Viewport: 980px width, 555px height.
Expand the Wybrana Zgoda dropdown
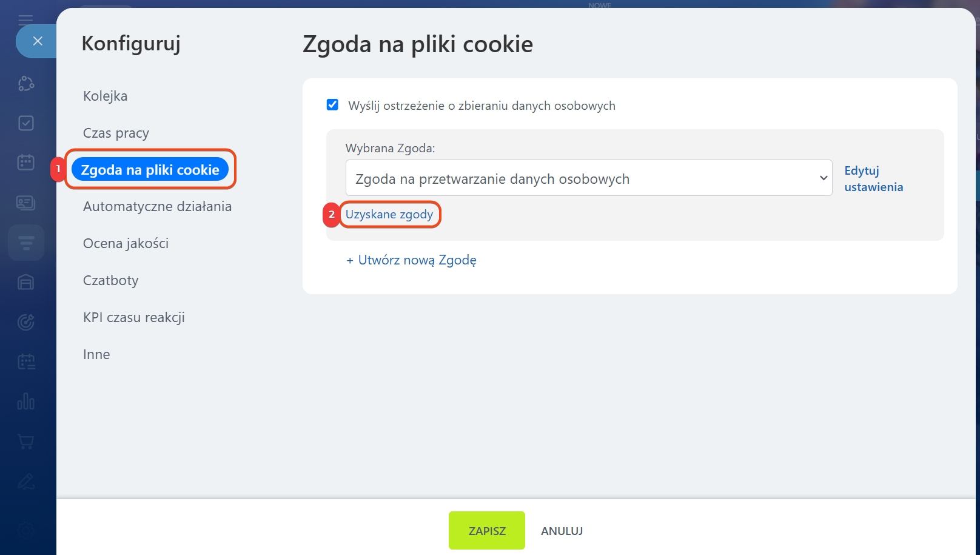click(588, 178)
